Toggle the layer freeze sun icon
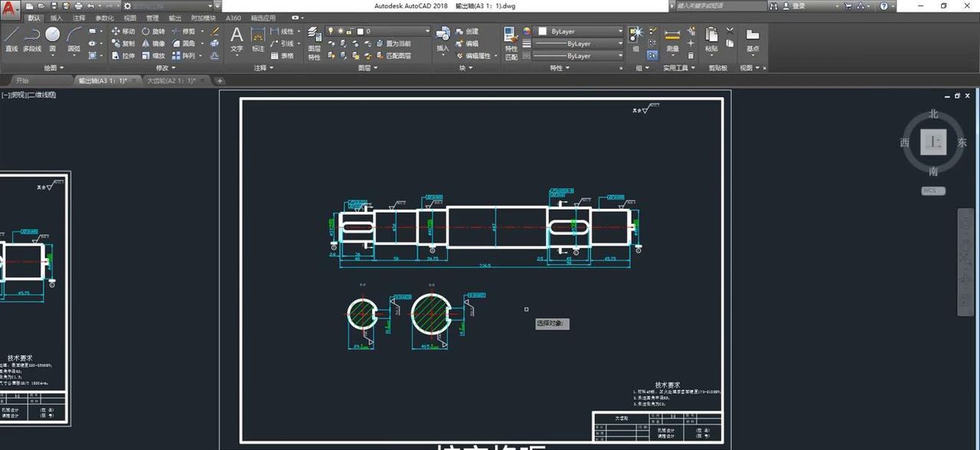This screenshot has width=980, height=450. click(x=340, y=31)
